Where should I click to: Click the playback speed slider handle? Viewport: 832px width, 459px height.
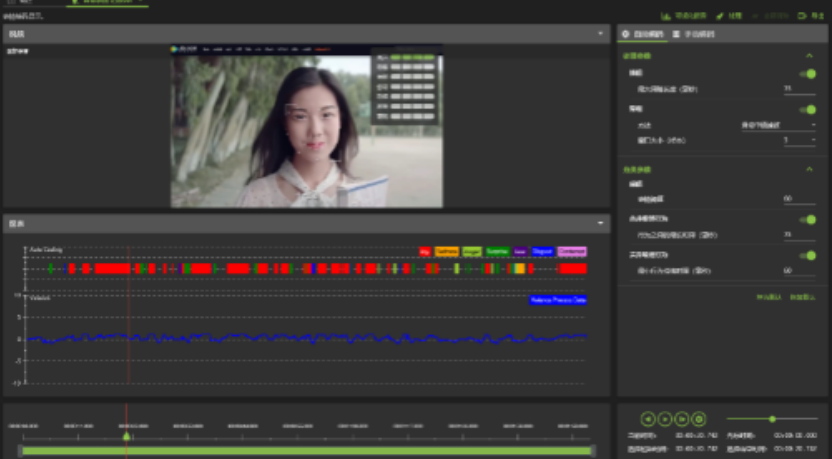click(772, 419)
